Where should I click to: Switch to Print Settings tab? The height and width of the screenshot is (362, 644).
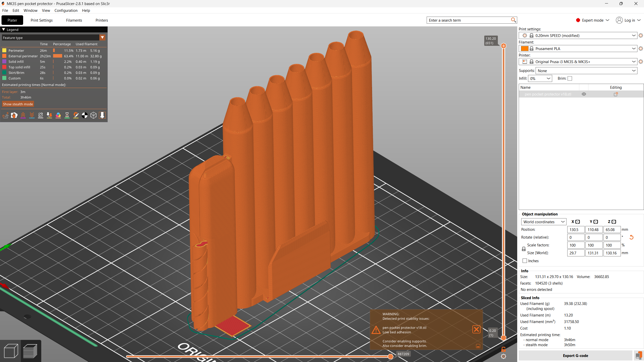point(42,20)
